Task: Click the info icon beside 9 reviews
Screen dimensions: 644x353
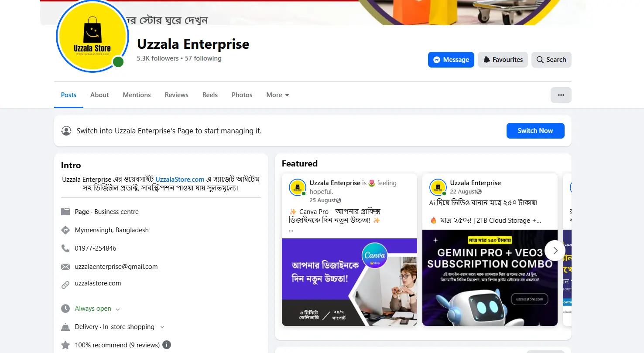Action: (167, 345)
